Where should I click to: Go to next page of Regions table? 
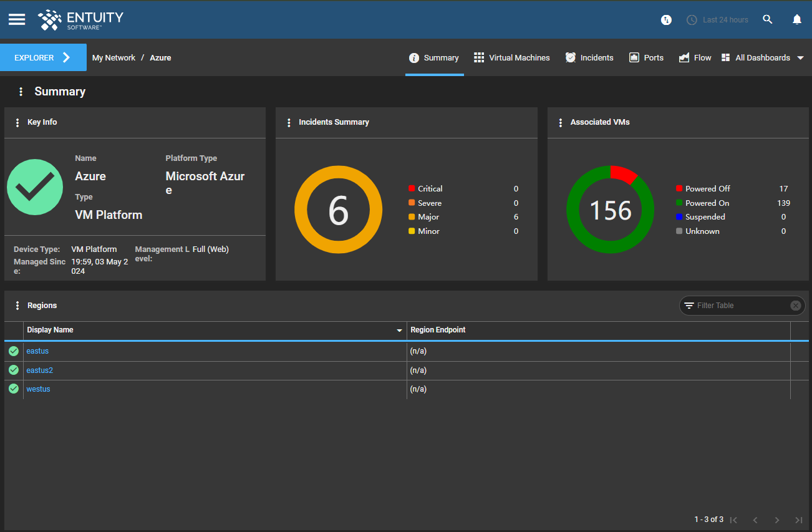tap(777, 520)
